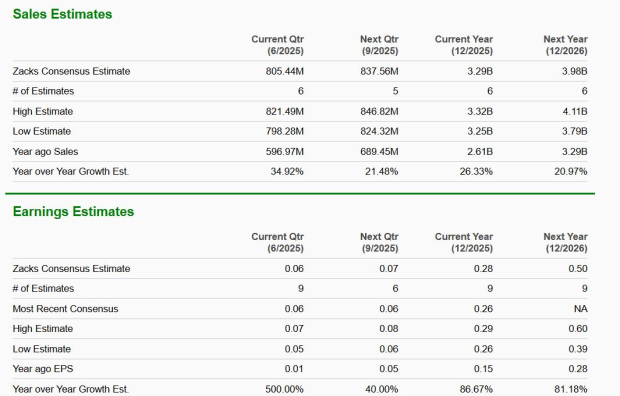Click Zacks Consensus Estimate label in Earnings table

[71, 269]
